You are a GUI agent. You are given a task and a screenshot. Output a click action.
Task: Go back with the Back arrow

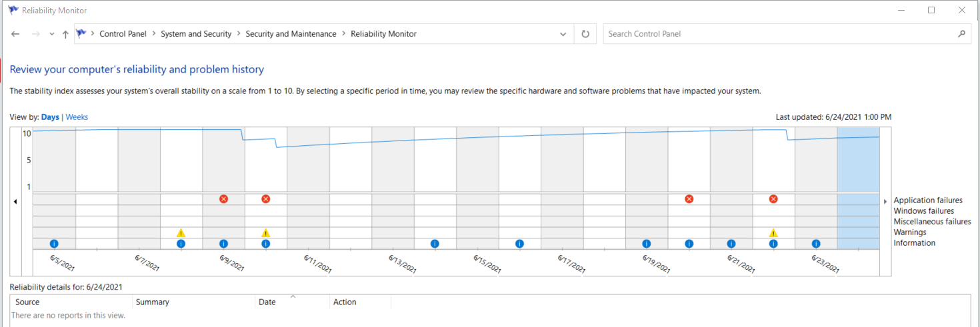coord(16,34)
